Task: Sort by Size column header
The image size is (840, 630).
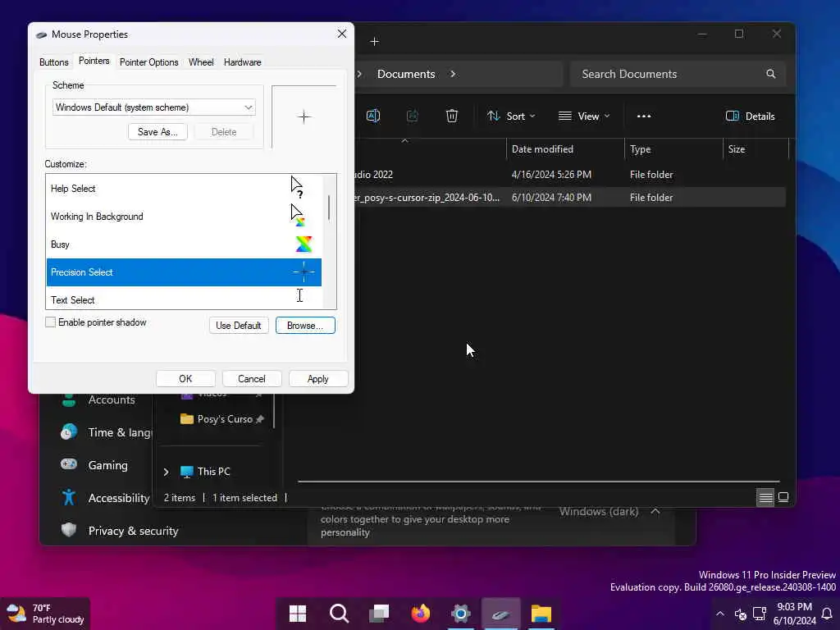Action: point(756,149)
